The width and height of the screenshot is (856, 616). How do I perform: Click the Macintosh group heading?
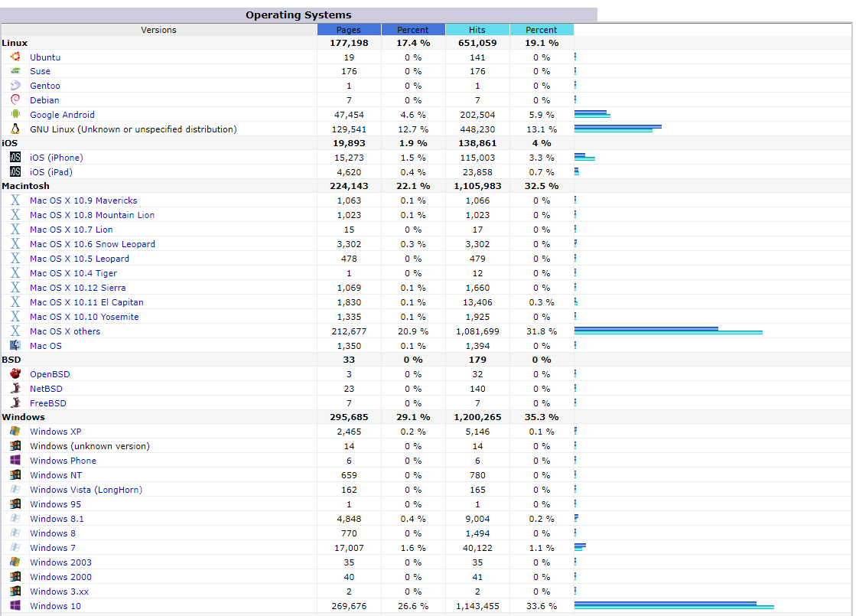(x=26, y=186)
